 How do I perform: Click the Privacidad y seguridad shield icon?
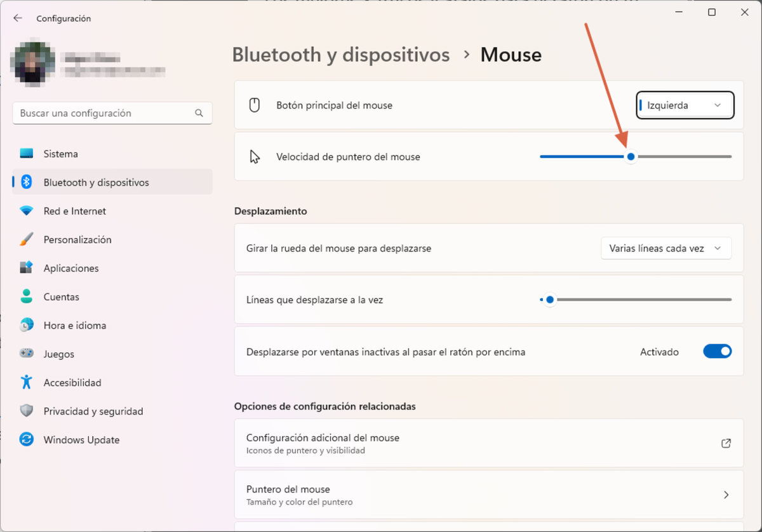point(25,411)
